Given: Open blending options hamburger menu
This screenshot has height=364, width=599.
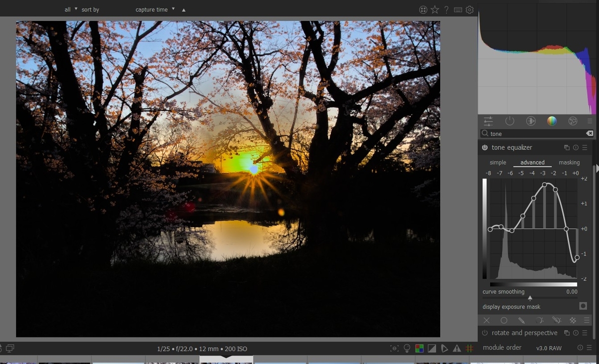Looking at the screenshot, I should click(587, 320).
